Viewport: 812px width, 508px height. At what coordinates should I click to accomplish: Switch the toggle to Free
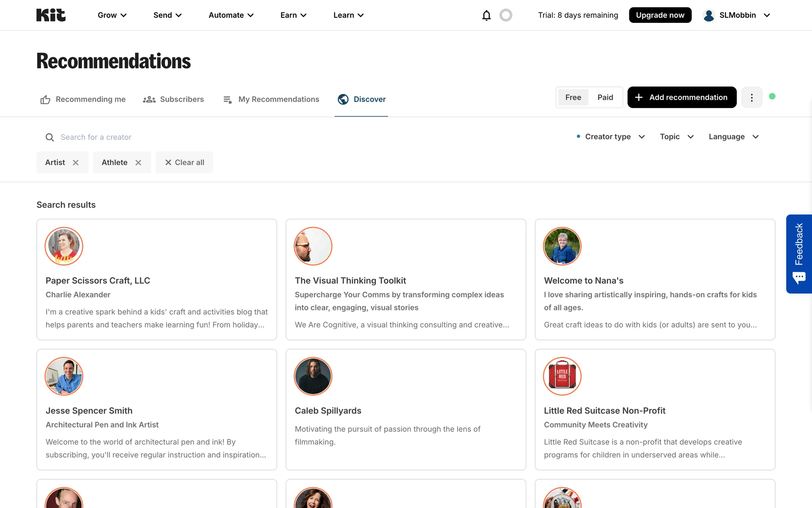tap(573, 97)
